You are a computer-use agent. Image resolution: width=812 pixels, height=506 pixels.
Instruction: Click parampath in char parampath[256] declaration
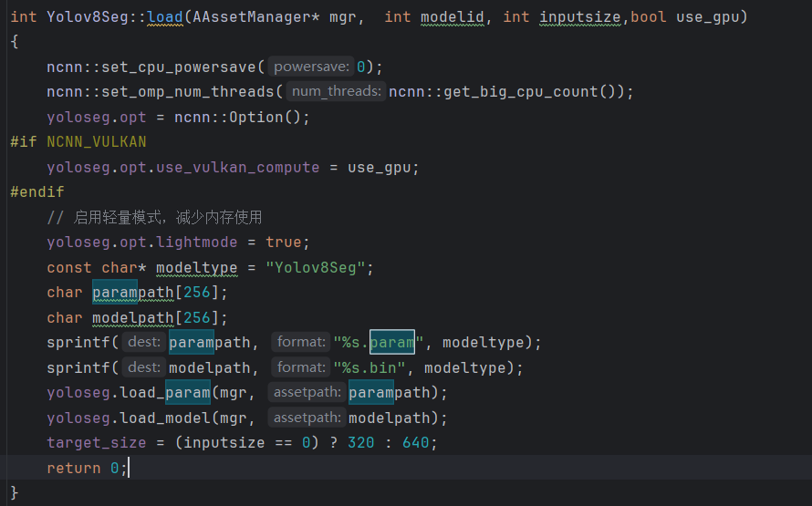point(133,293)
